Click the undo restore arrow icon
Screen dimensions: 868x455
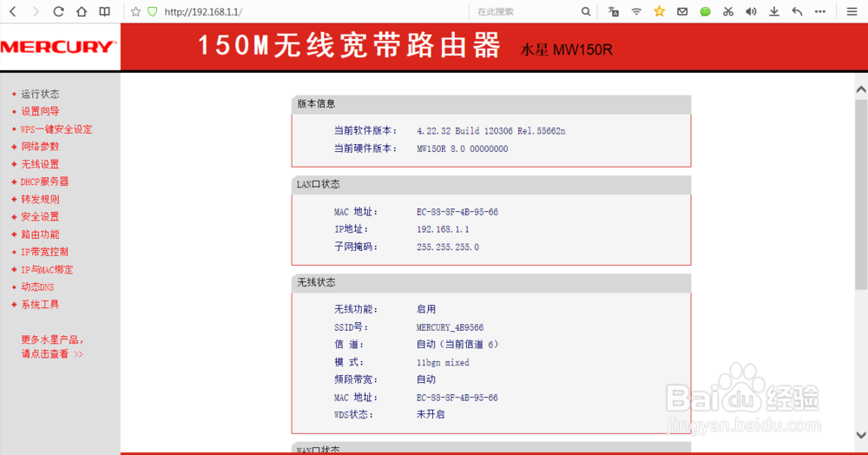797,11
